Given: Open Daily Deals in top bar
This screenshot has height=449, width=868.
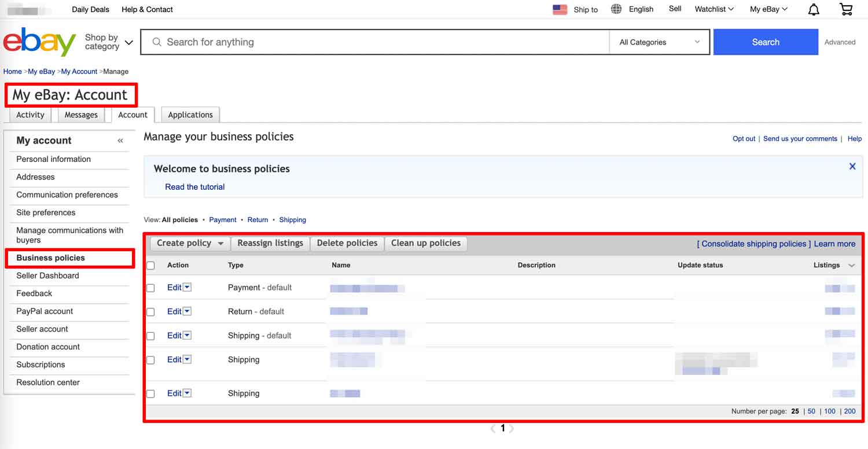Looking at the screenshot, I should pos(90,9).
